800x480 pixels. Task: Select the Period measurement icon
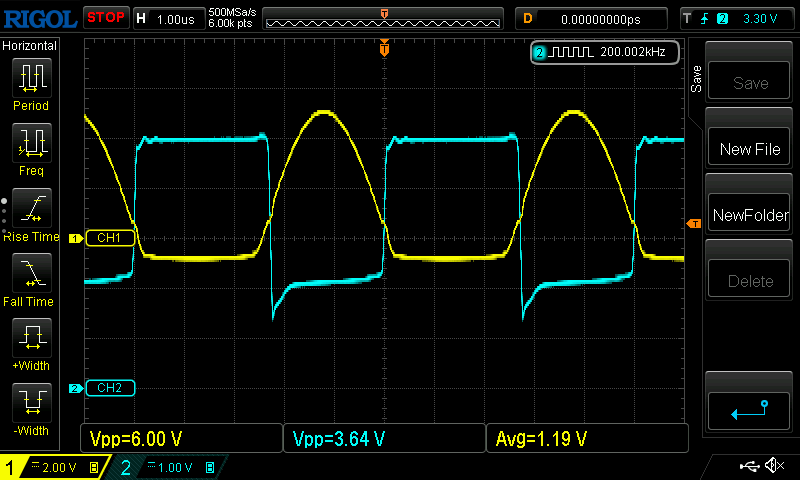click(x=32, y=78)
